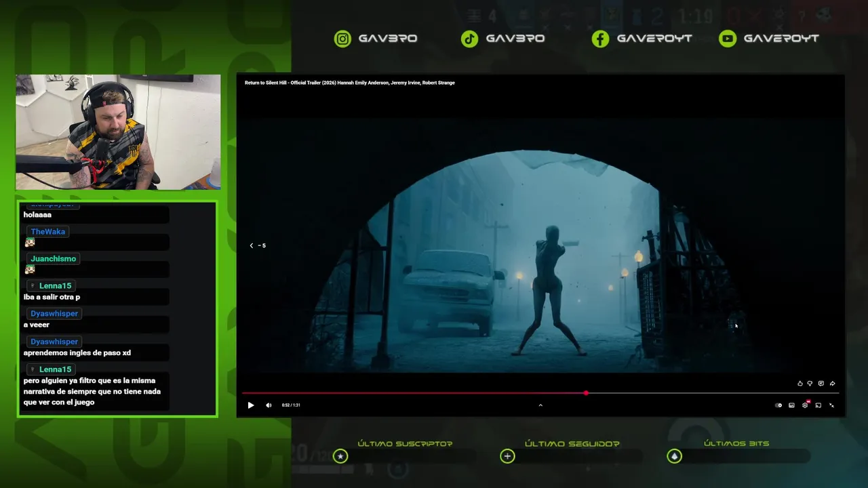Click the Últimos Bits gem icon
Viewport: 868px width, 488px height.
coord(674,456)
